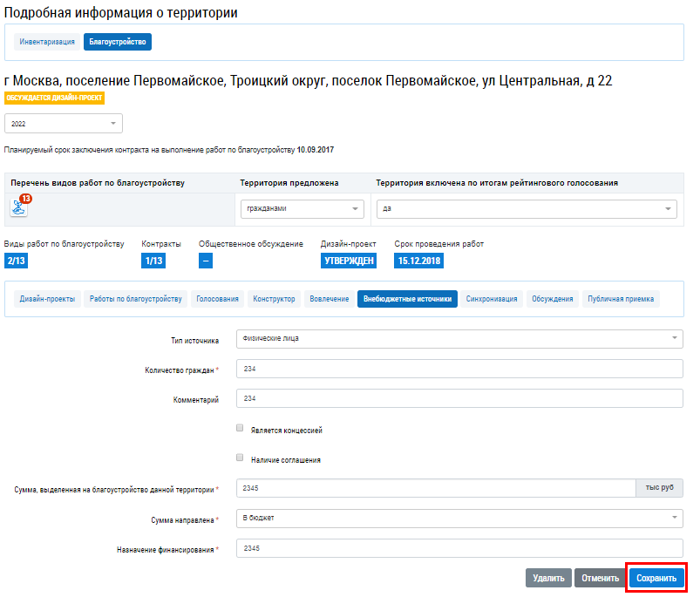Go to the Голосования tab
Image resolution: width=700 pixels, height=597 pixels.
(x=217, y=299)
